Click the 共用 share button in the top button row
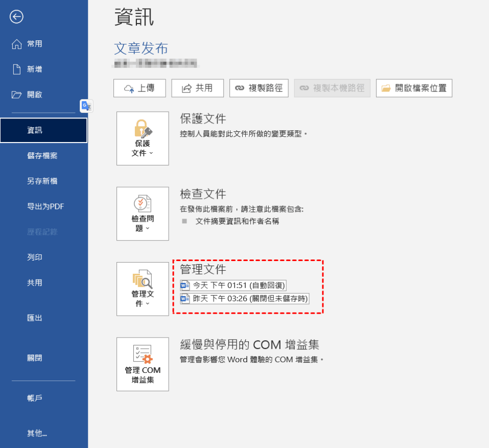This screenshot has width=489, height=448. click(x=197, y=88)
